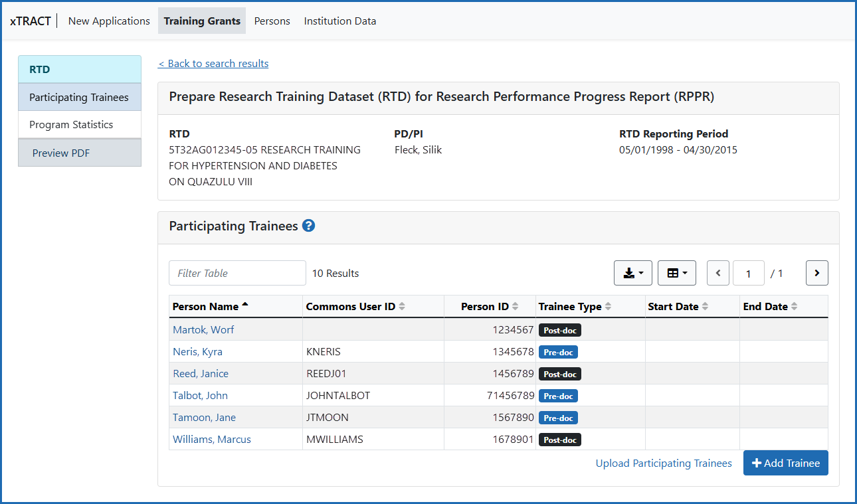
Task: Toggle sort on the Trainee Type column
Action: point(573,306)
